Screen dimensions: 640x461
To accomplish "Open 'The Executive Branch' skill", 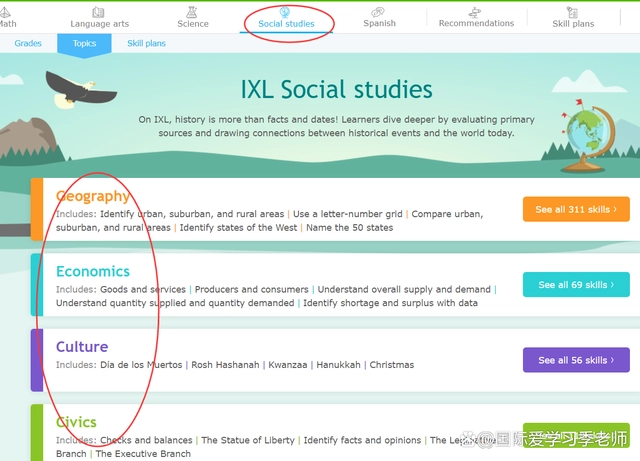I will tap(143, 454).
